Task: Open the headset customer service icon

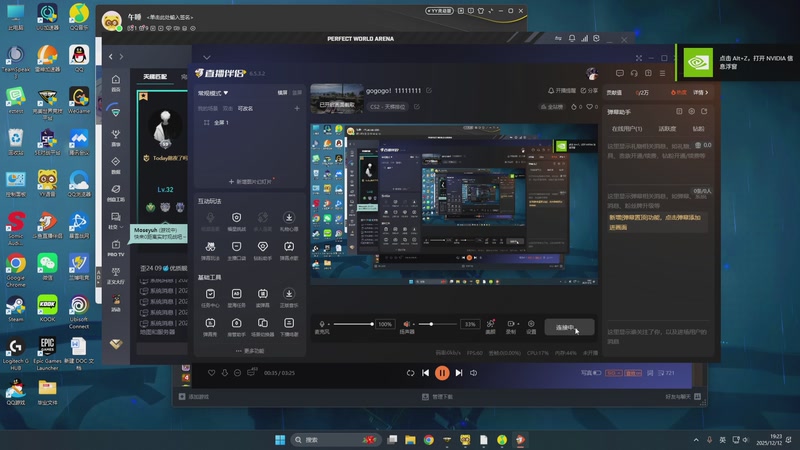Action: (634, 73)
